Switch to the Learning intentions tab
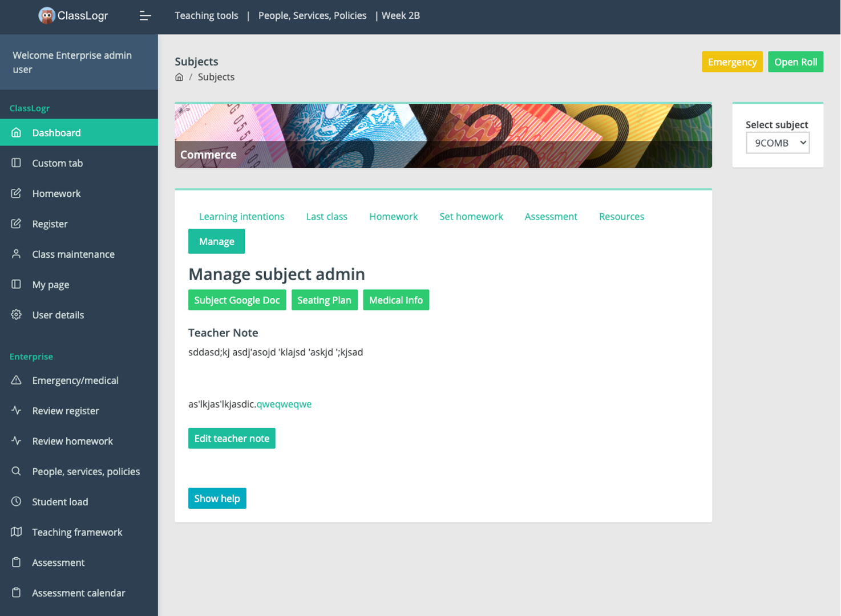The height and width of the screenshot is (616, 841). (x=241, y=217)
